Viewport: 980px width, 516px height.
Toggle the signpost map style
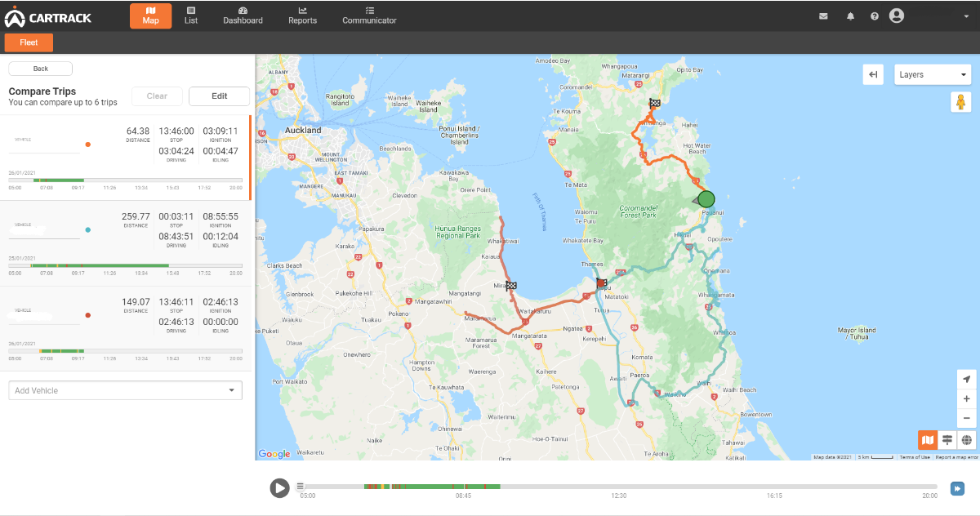click(x=947, y=440)
